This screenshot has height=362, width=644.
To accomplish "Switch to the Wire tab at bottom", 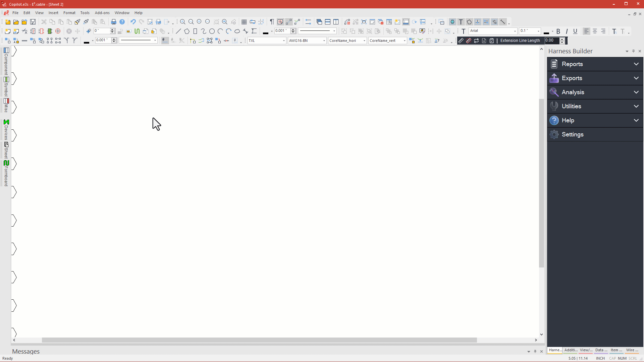I will pyautogui.click(x=632, y=350).
